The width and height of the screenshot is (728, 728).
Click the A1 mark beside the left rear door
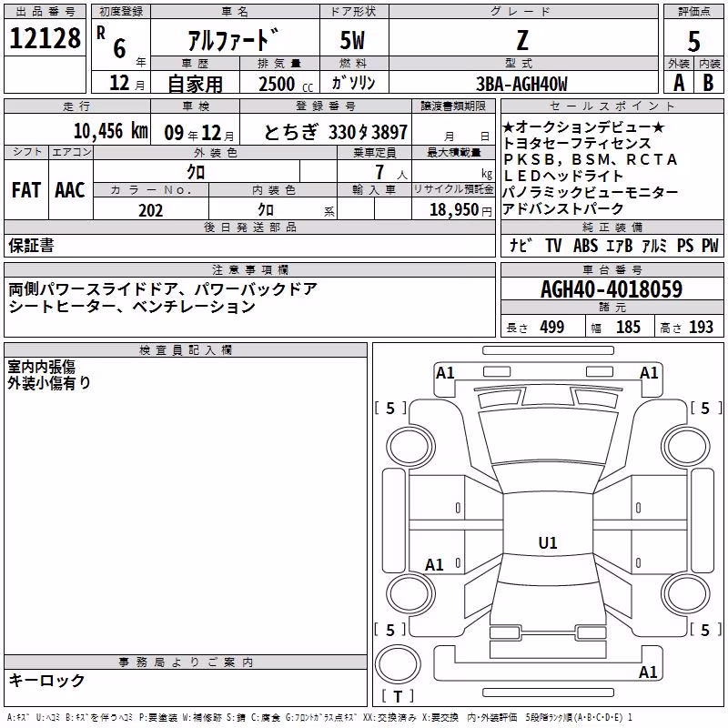pos(435,565)
